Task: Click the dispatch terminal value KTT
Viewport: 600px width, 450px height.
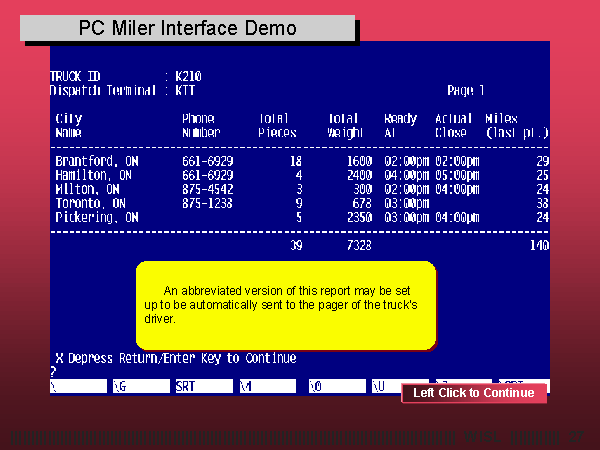Action: [x=185, y=90]
